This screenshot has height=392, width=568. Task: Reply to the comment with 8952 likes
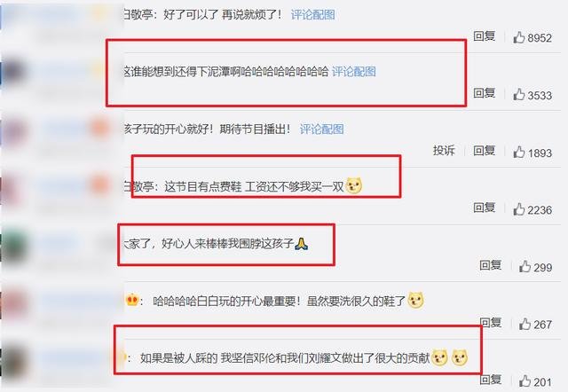tap(485, 35)
